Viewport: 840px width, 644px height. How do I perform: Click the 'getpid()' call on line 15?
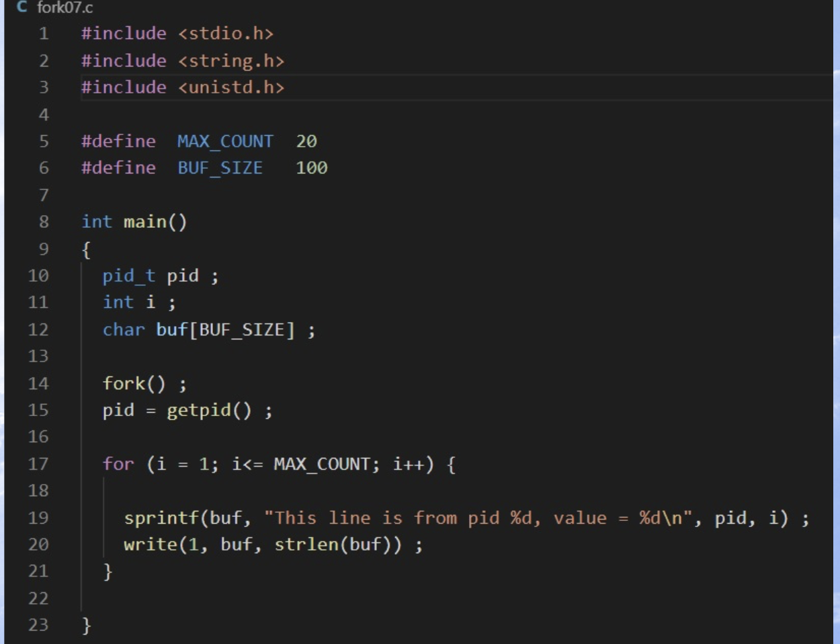pyautogui.click(x=209, y=410)
